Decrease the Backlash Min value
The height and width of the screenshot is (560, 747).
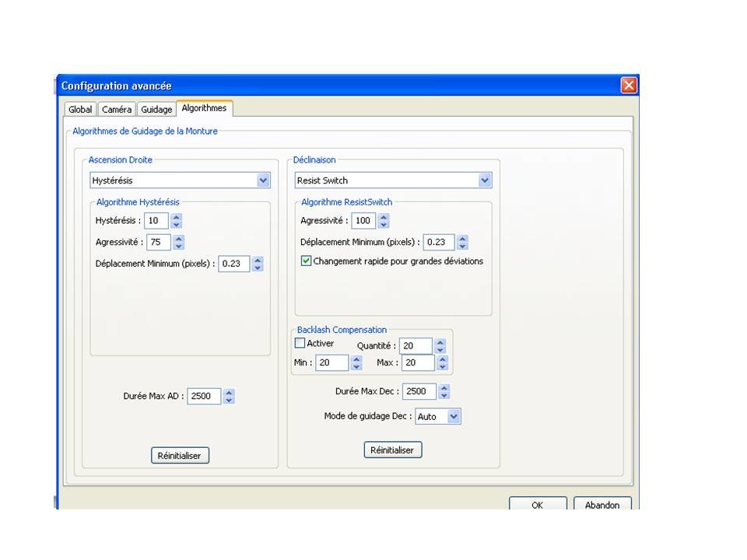pyautogui.click(x=356, y=366)
